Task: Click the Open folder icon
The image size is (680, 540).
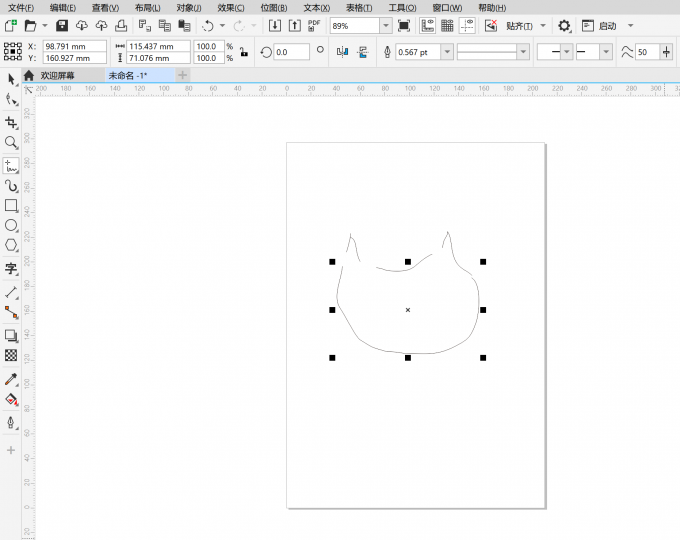Action: click(x=30, y=26)
